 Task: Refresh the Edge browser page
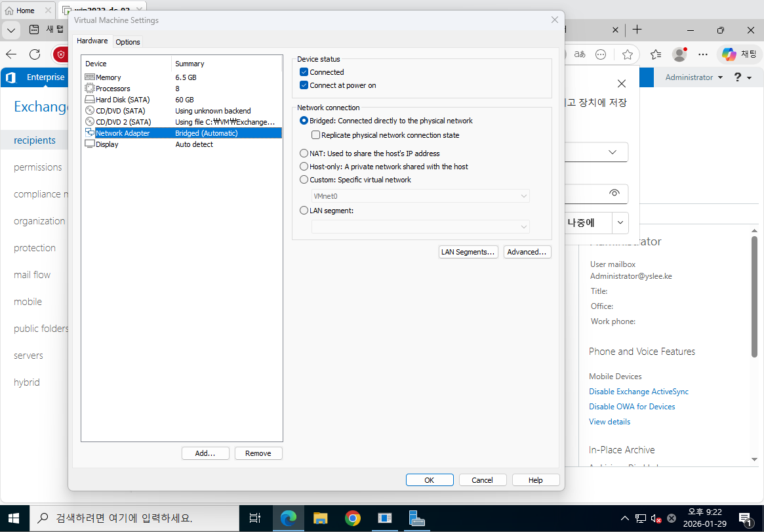(35, 54)
